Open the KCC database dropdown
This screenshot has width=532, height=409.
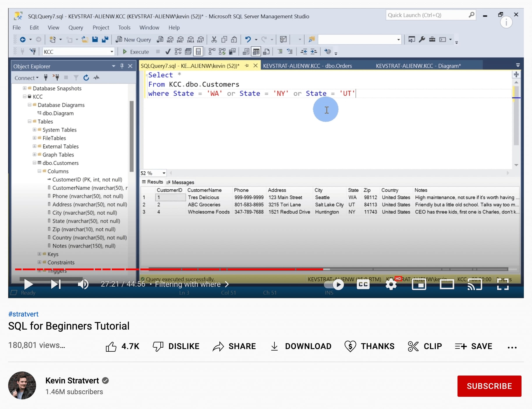point(111,52)
